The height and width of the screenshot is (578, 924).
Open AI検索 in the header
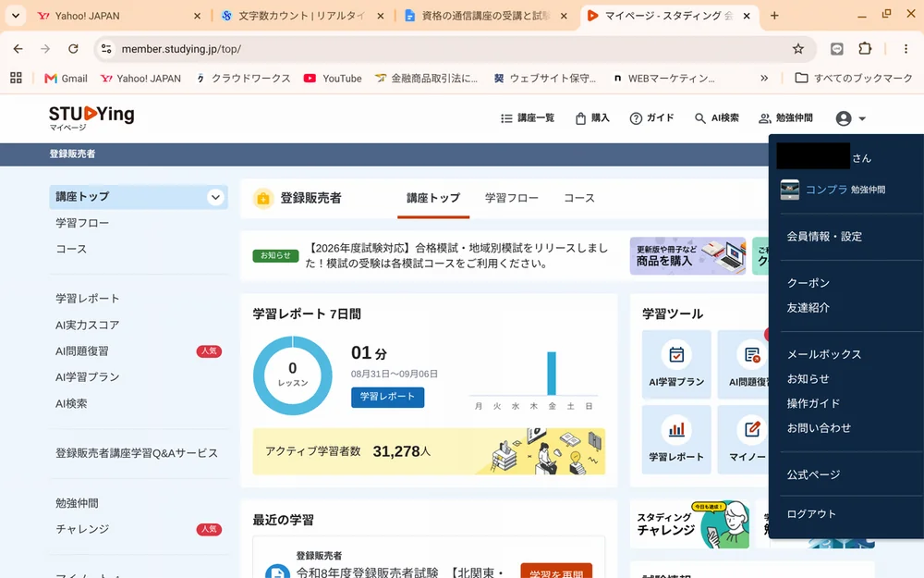[x=717, y=118]
